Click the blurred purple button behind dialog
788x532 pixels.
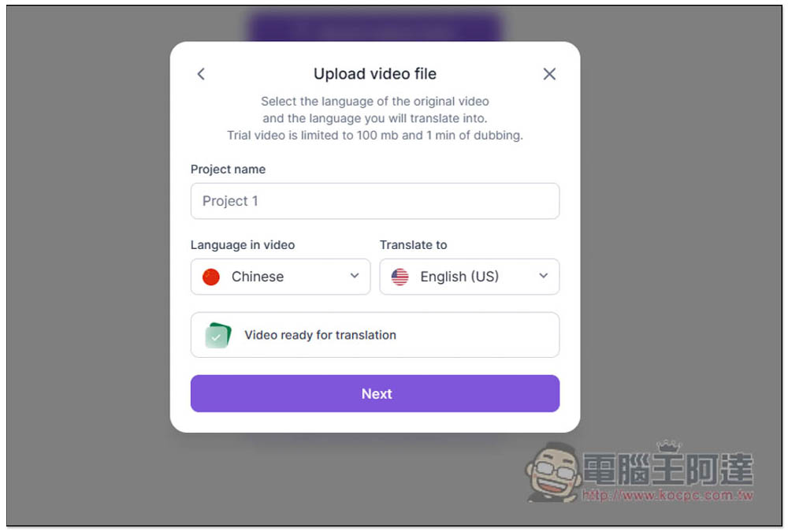375,27
